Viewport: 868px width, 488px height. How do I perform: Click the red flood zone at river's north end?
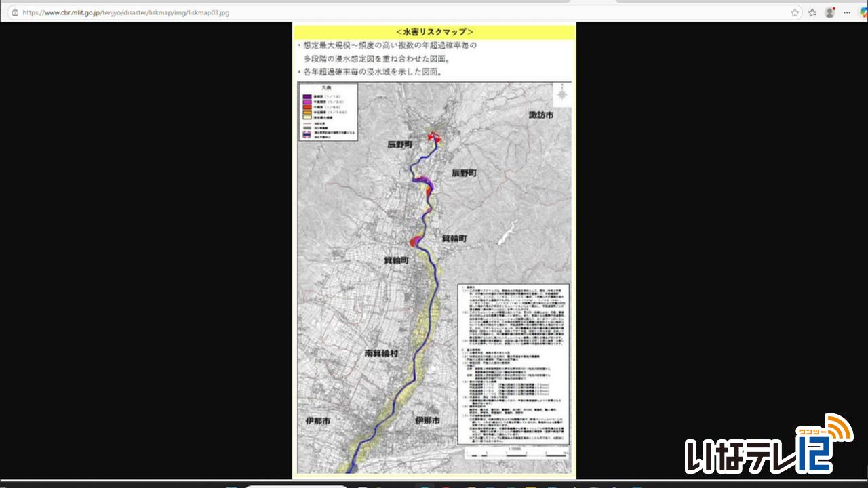(434, 138)
